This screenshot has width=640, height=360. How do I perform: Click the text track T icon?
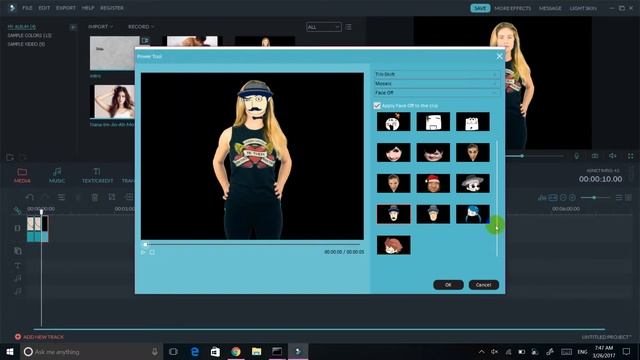18,266
